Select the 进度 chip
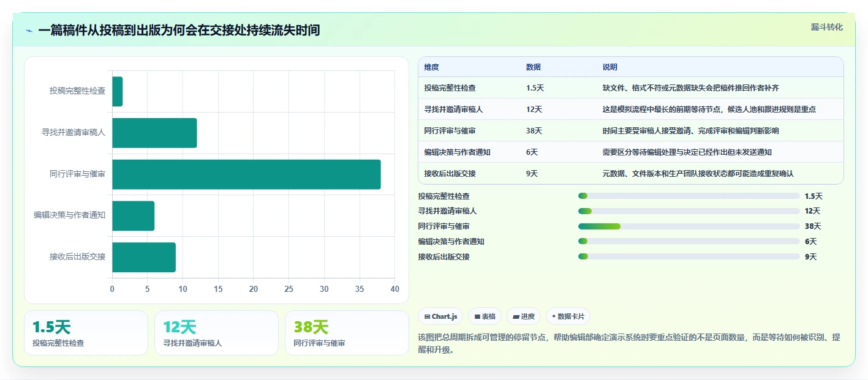The image size is (868, 380). pos(524,316)
